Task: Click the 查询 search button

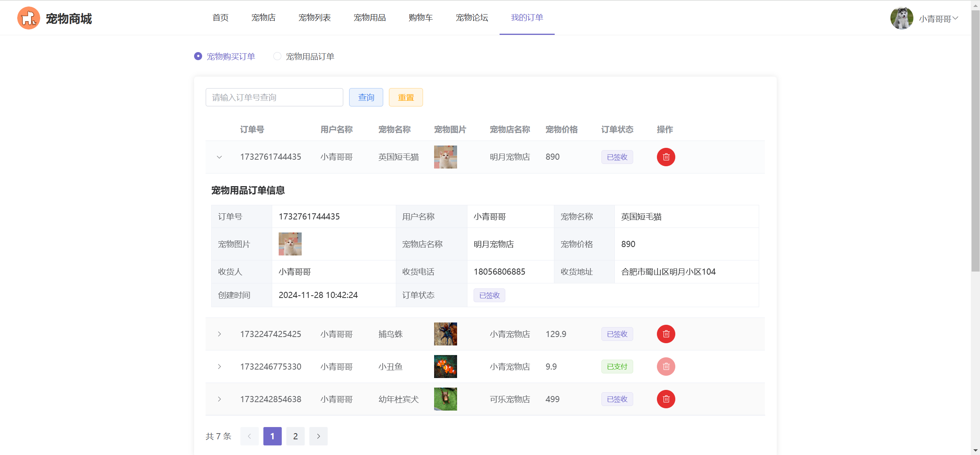Action: pyautogui.click(x=366, y=97)
